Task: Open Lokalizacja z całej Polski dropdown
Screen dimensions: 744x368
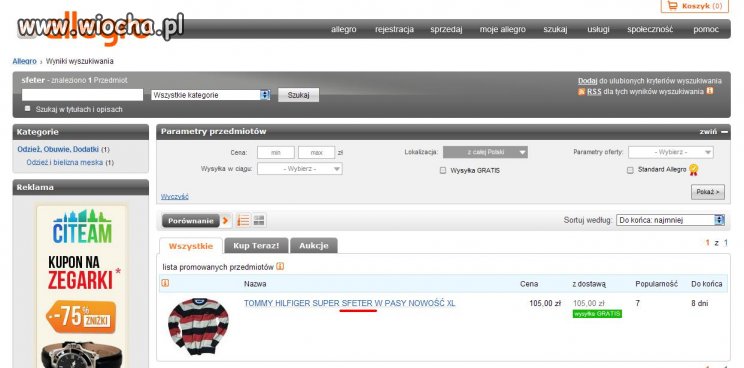Action: (485, 152)
